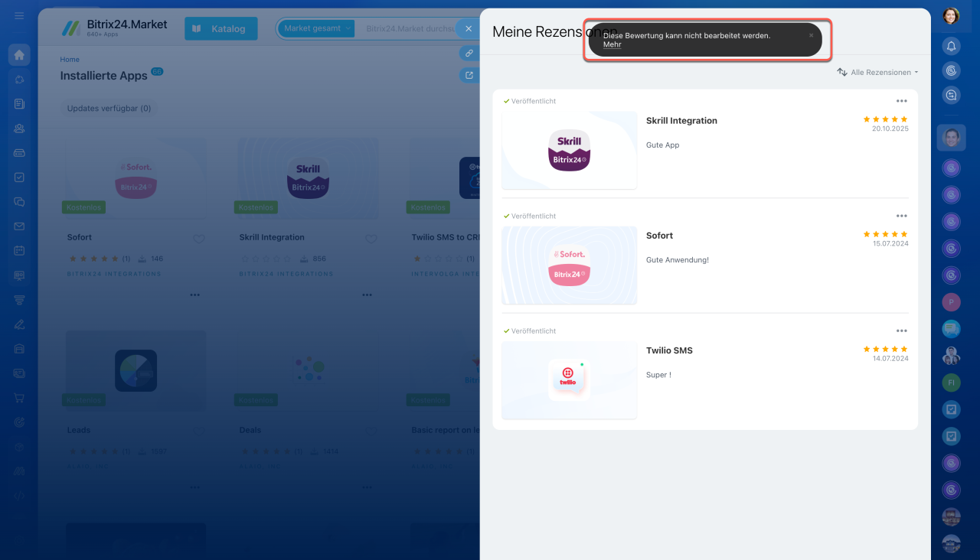Open the shopping cart icon in the left sidebar

point(19,398)
